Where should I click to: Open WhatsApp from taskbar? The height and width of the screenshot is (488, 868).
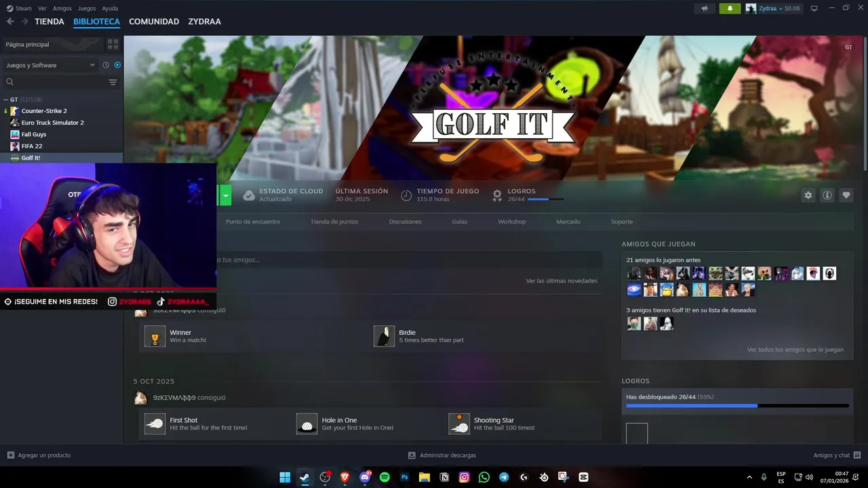[484, 477]
